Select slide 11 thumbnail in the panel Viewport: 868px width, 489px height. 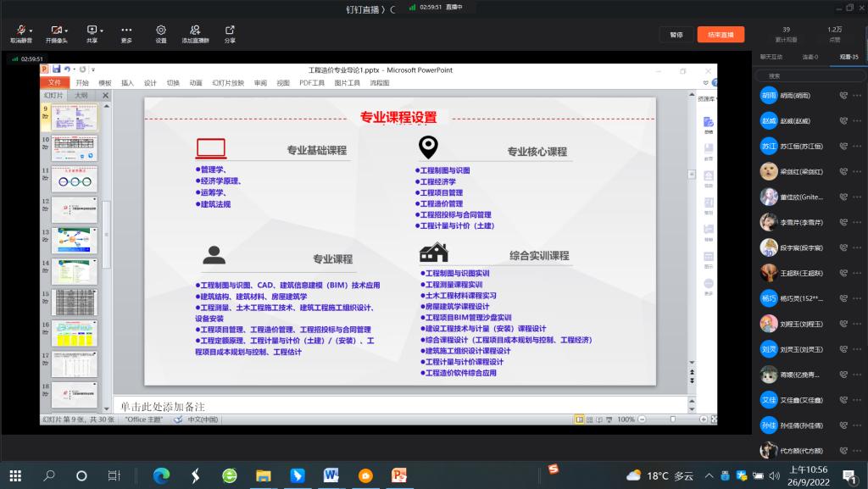(x=75, y=179)
